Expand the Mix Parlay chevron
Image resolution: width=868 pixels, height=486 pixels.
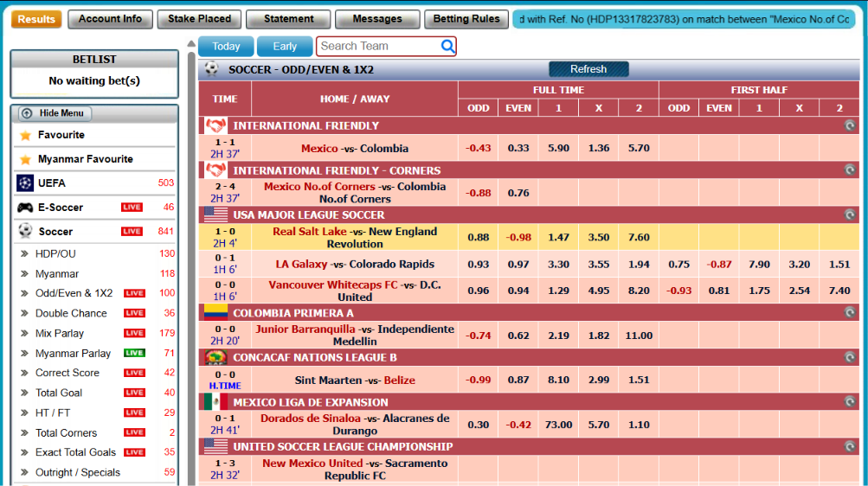point(24,334)
